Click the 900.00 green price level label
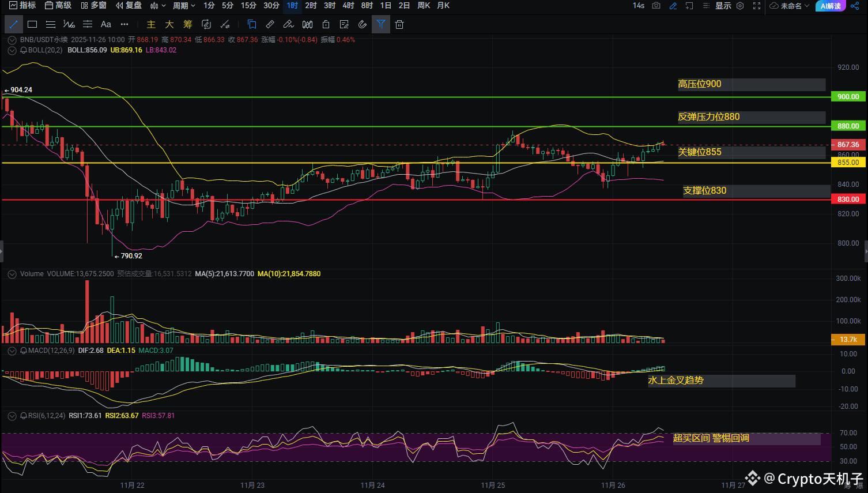 848,97
